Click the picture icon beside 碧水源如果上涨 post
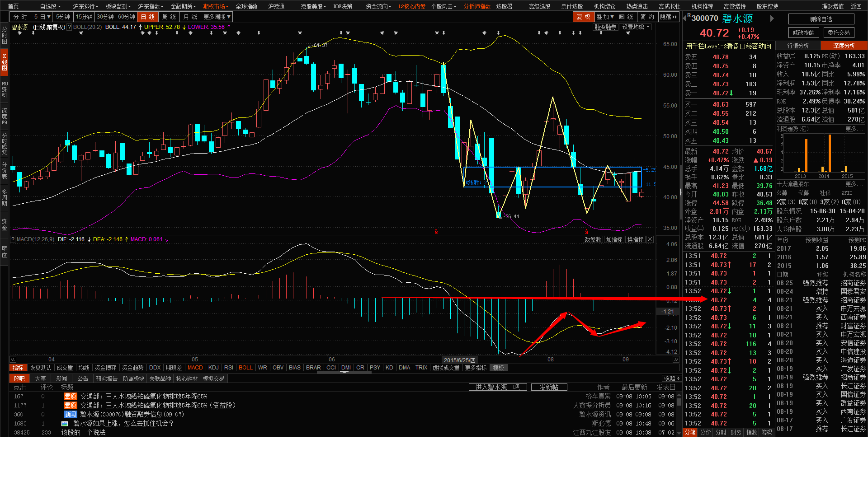The width and height of the screenshot is (868, 486). (65, 424)
